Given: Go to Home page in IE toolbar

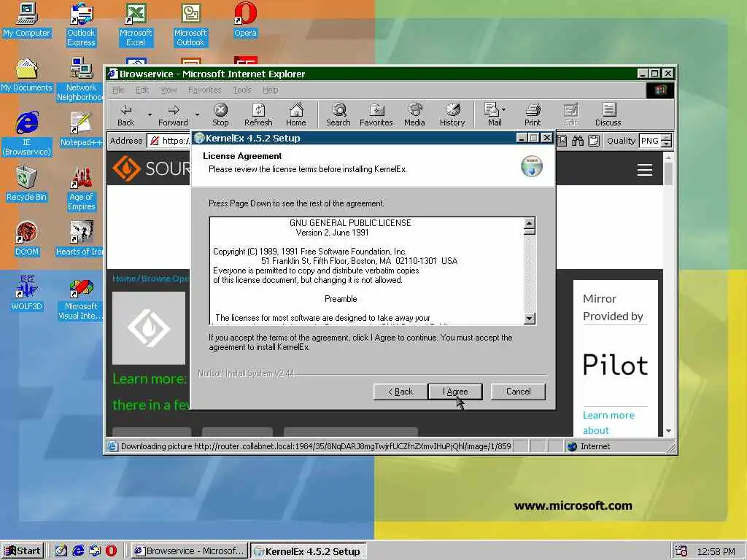Looking at the screenshot, I should click(x=296, y=115).
